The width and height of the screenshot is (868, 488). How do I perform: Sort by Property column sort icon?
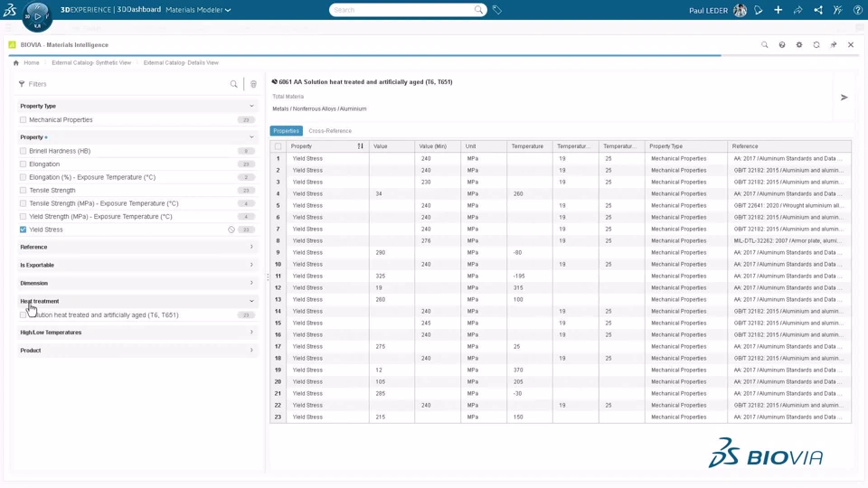(x=361, y=146)
